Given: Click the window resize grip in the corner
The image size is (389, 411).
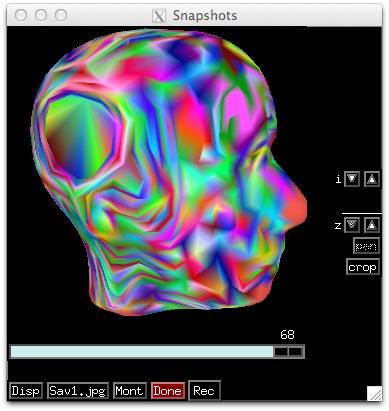Looking at the screenshot, I should pyautogui.click(x=374, y=393).
